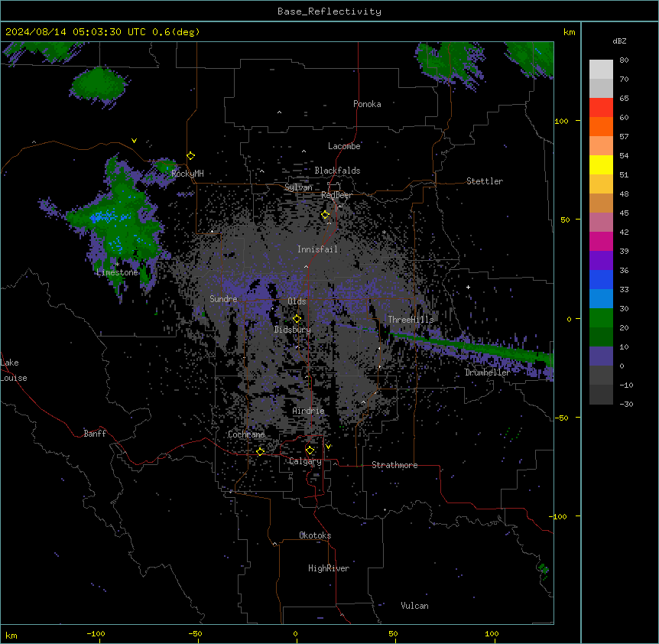
Task: Click the red 60-65 dBZ legend swatch
Action: pos(601,108)
